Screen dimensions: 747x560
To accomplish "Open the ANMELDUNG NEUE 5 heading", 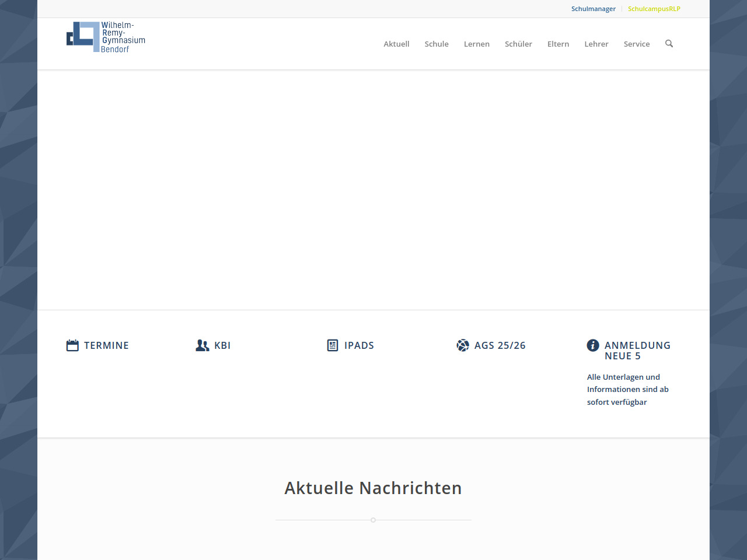I will 637,351.
